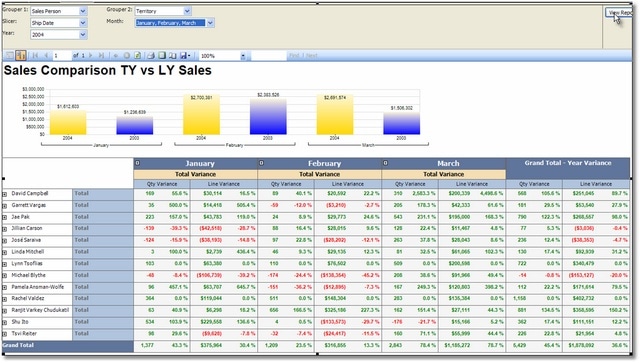The height and width of the screenshot is (363, 640).
Task: Collapse the January column group toggle
Action: click(138, 163)
